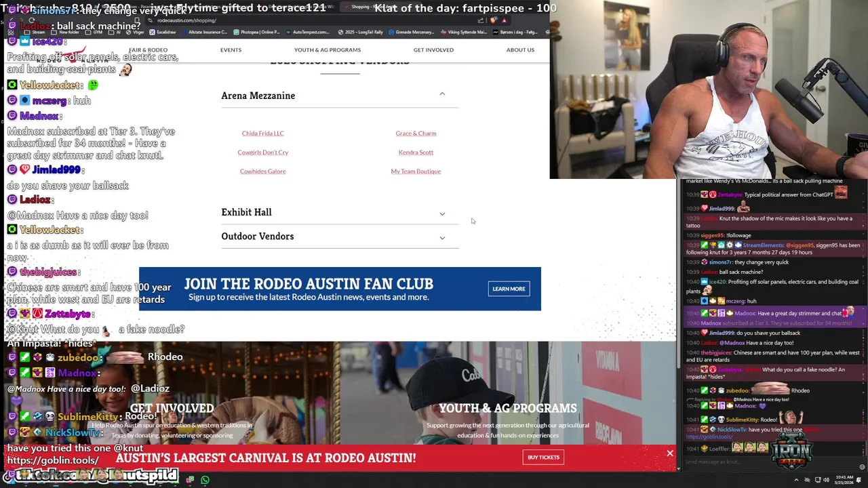Show hidden system tray icons
This screenshot has width=868, height=488.
click(x=796, y=480)
